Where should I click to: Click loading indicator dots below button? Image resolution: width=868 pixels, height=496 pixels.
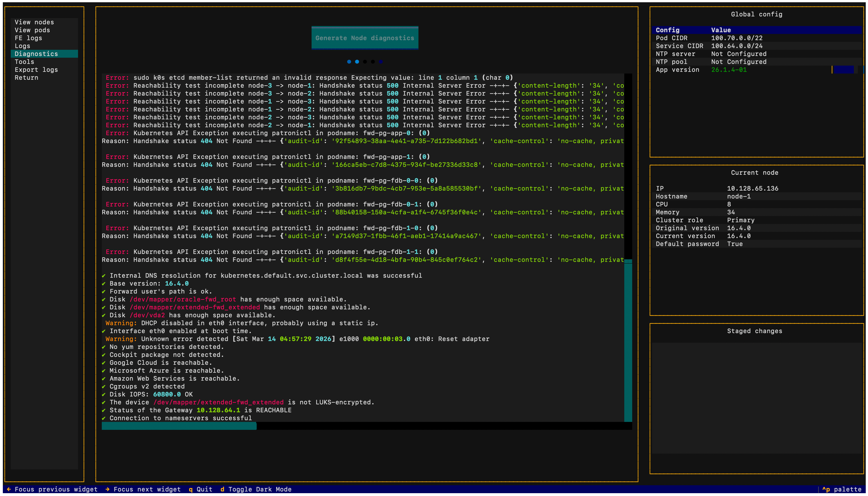365,62
